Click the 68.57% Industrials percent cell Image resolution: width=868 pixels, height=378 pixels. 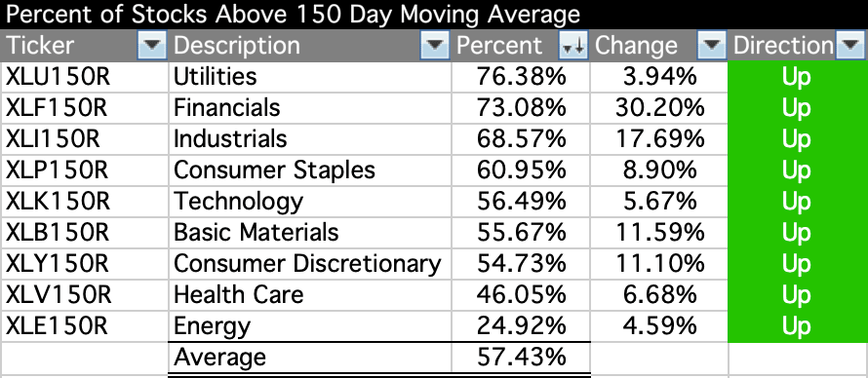[x=521, y=138]
